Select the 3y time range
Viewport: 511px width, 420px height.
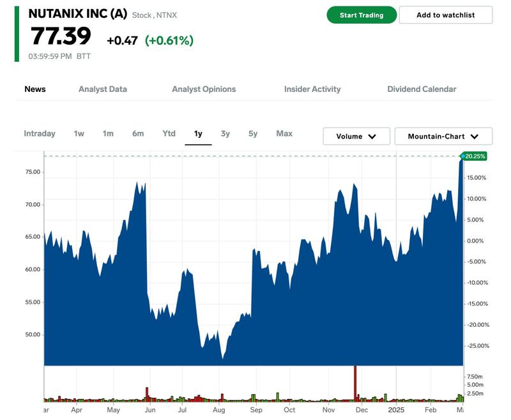(x=225, y=133)
